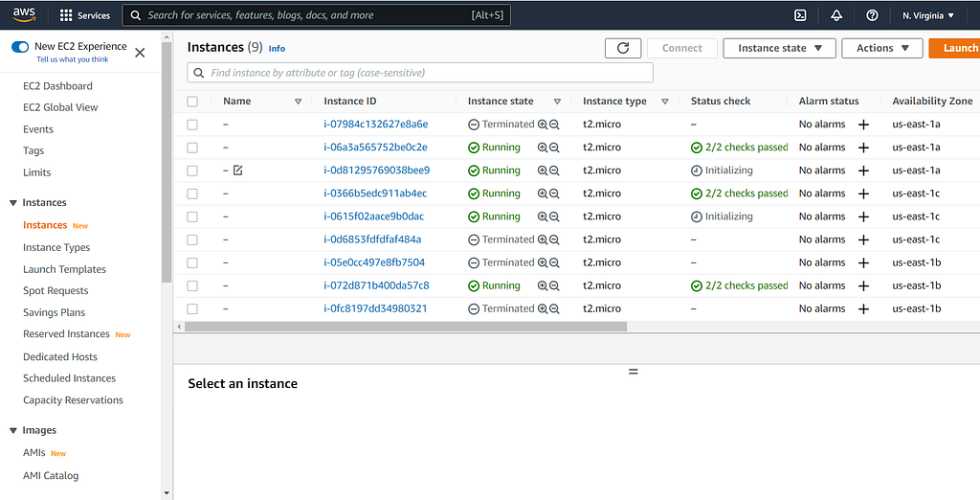Grab the details panel resize handle

pyautogui.click(x=634, y=371)
